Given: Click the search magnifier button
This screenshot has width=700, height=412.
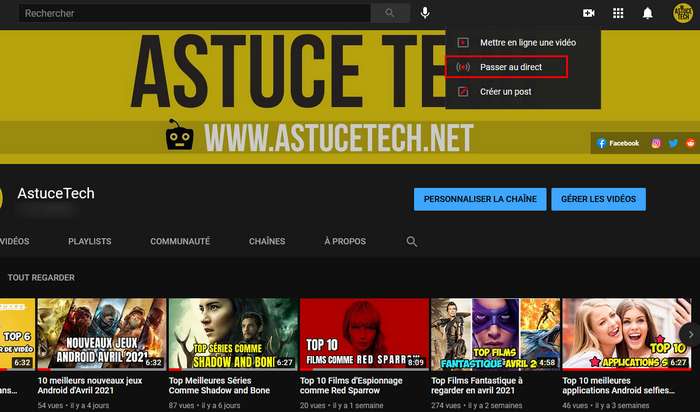Looking at the screenshot, I should (390, 13).
